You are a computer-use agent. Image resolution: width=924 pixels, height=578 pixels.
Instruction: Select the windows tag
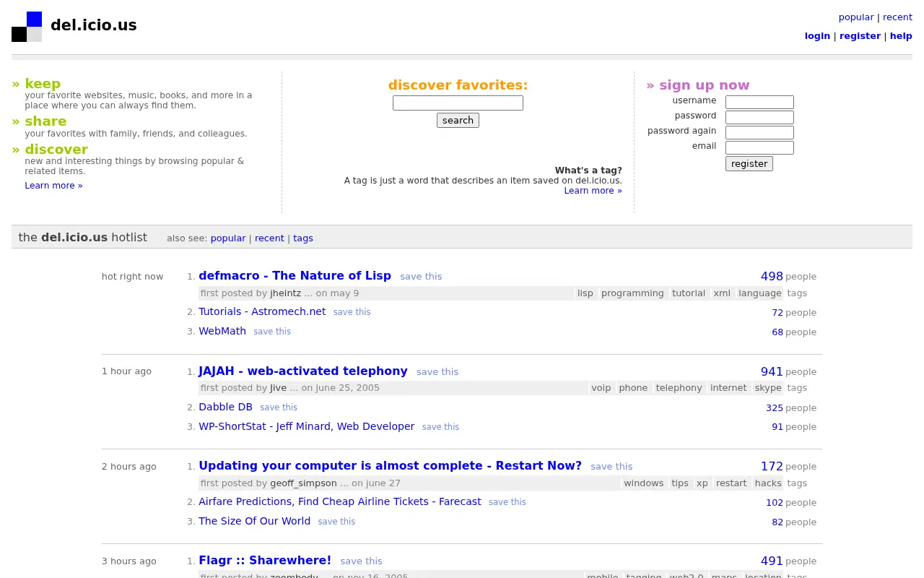pos(643,483)
